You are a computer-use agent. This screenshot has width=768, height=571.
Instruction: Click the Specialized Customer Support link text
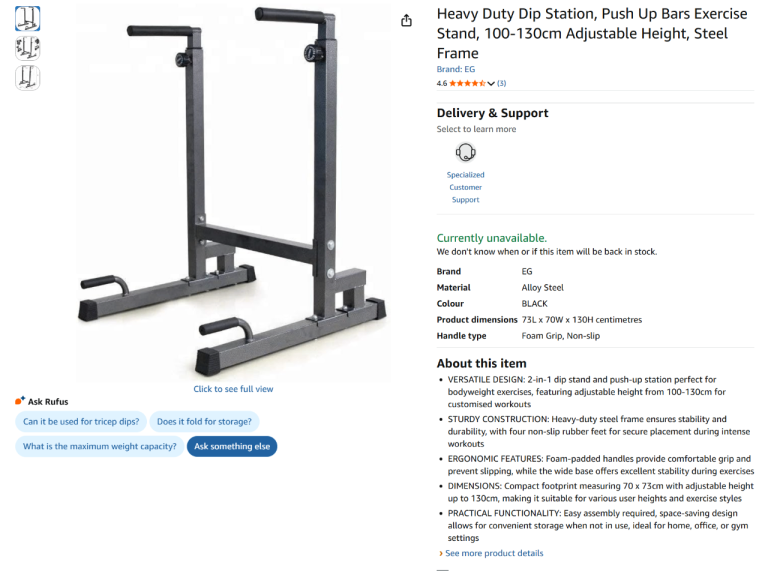(465, 187)
